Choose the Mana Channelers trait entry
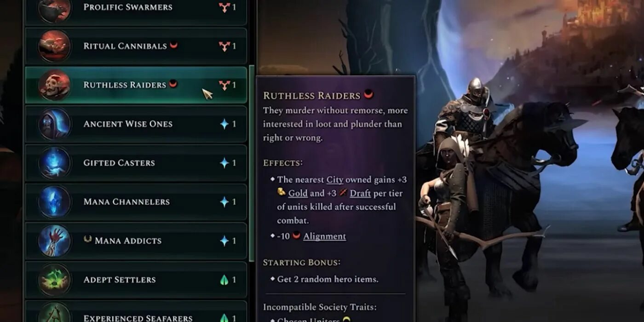 click(136, 201)
